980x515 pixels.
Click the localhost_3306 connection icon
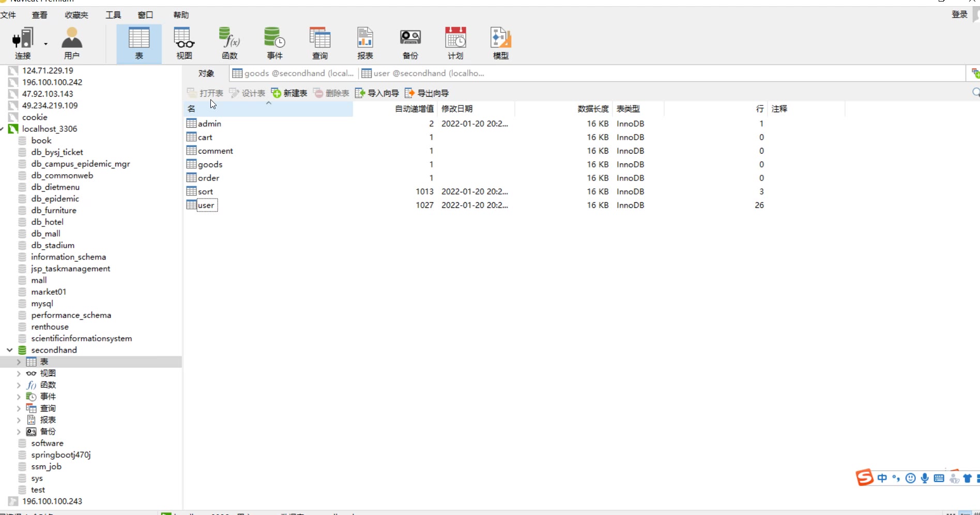coord(13,129)
